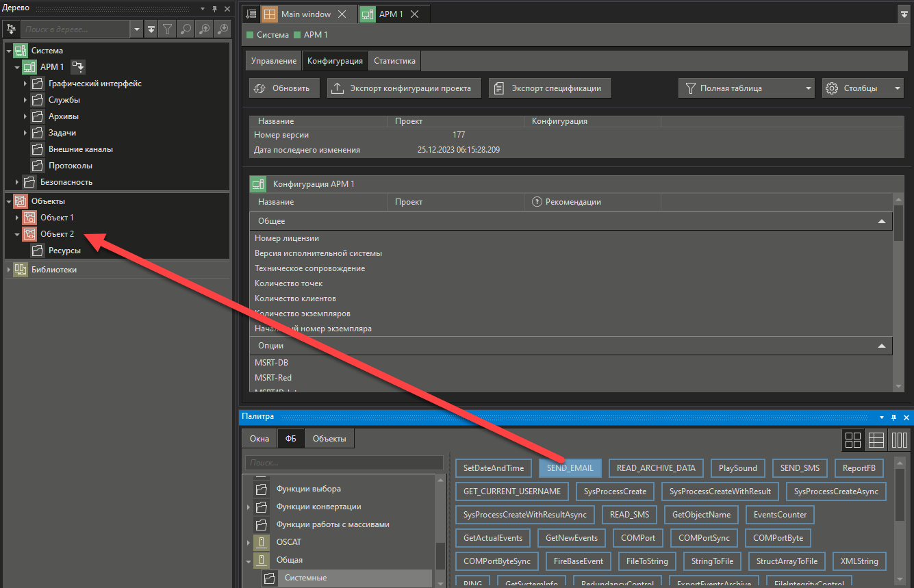Click the search-up magnifier icon in tree toolbar
914x588 pixels.
(204, 29)
